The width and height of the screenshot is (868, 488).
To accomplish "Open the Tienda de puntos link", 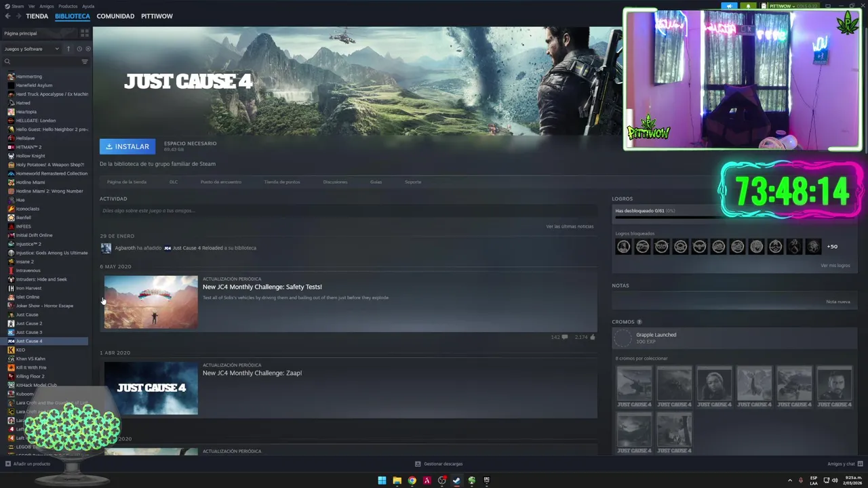I will [282, 182].
